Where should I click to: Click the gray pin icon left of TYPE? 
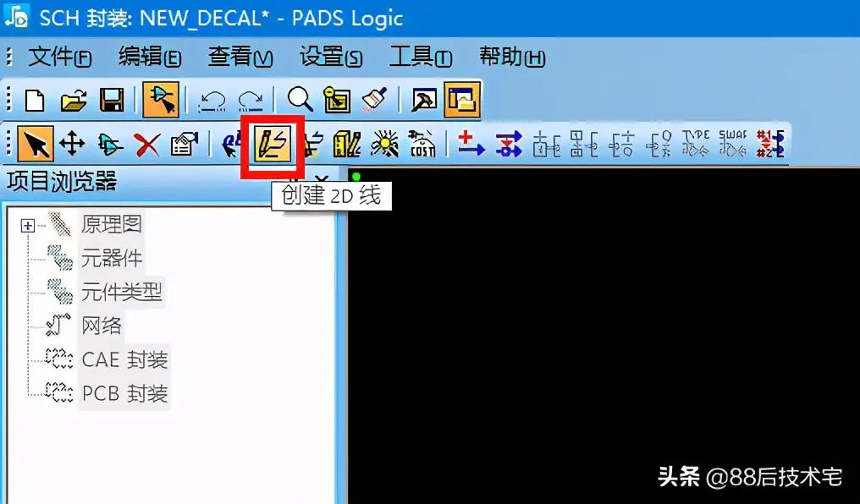(659, 144)
